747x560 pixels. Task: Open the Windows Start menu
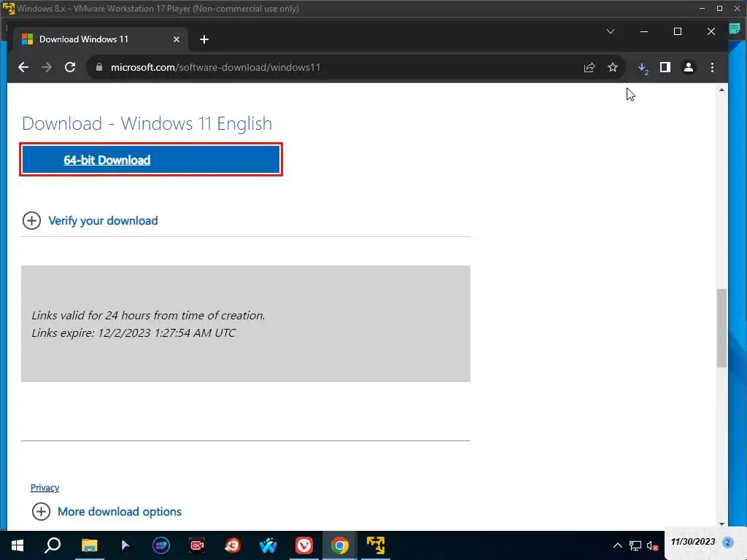tap(18, 545)
